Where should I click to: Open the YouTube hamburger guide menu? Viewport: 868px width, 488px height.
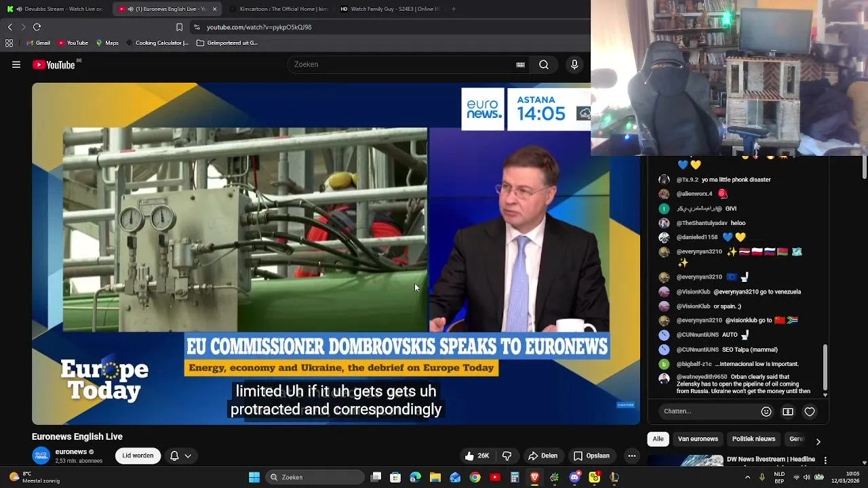pos(16,65)
